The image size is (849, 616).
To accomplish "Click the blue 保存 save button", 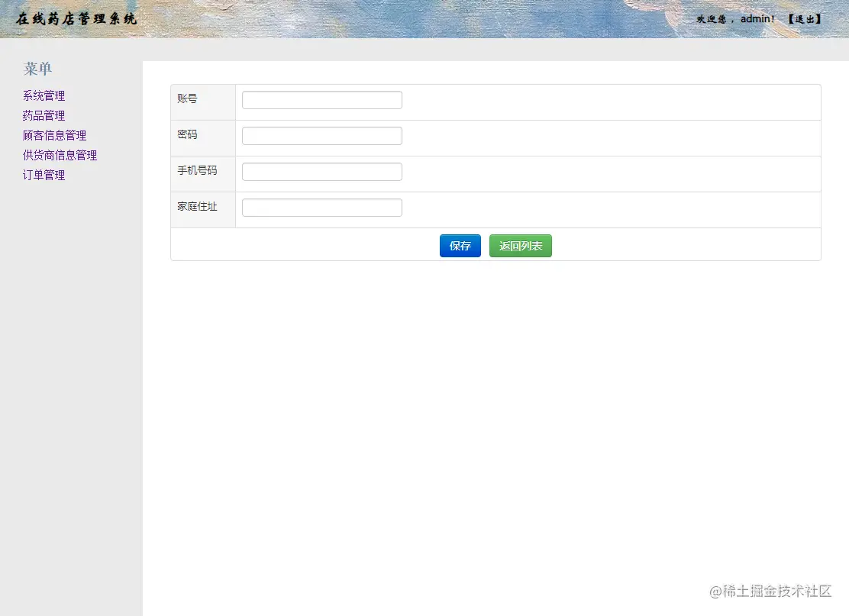I will pyautogui.click(x=460, y=245).
